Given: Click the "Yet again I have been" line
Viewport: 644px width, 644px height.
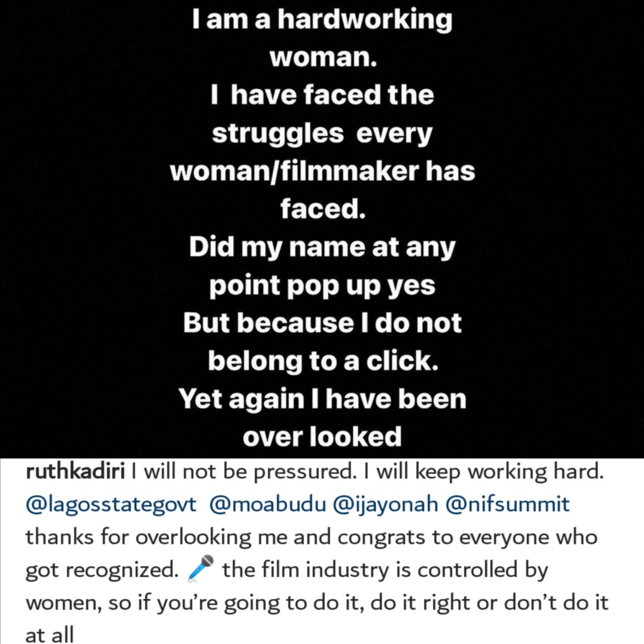Looking at the screenshot, I should [x=322, y=399].
